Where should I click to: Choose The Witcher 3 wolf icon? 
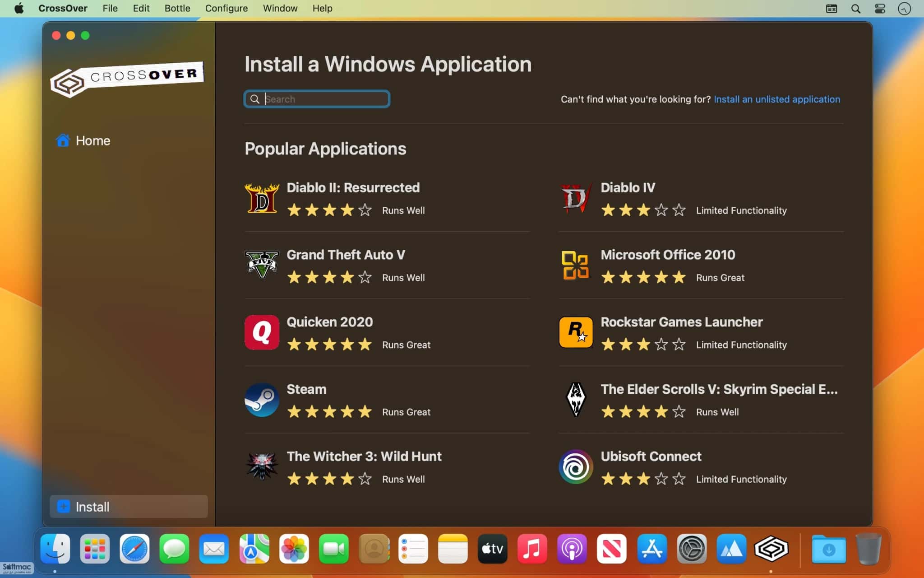click(x=262, y=466)
